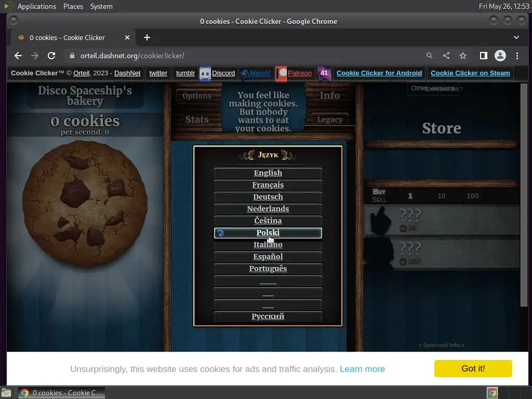Open the Applications menu

point(37,6)
